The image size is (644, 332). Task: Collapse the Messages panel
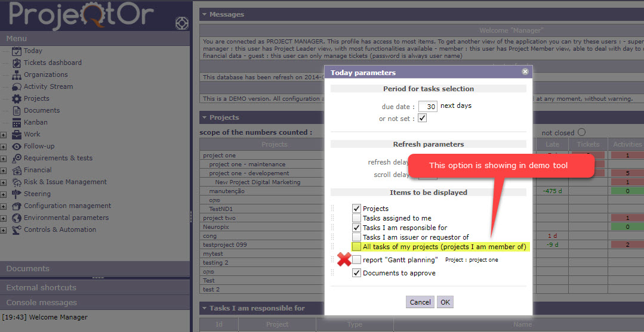click(204, 14)
